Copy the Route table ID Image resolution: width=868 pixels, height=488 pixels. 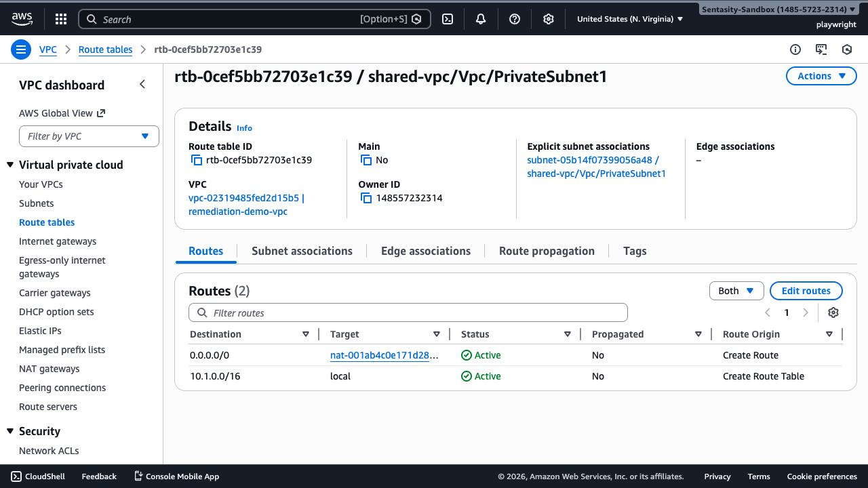[197, 161]
